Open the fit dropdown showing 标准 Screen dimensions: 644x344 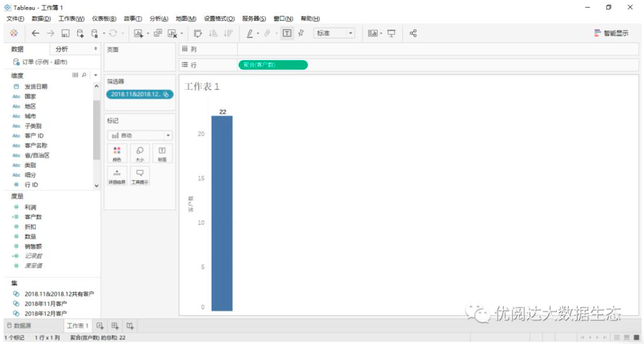(x=334, y=34)
